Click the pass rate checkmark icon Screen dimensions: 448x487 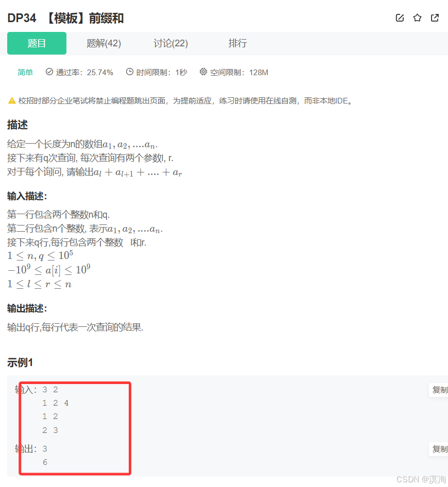coord(49,72)
